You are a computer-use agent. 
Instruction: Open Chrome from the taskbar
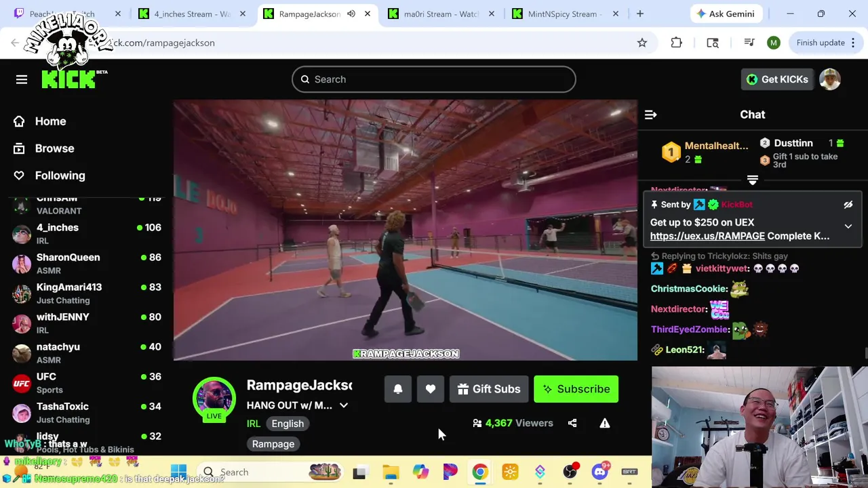click(480, 472)
